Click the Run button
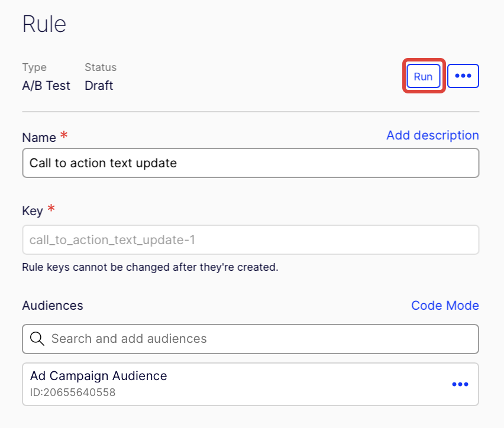504x428 pixels. tap(423, 76)
